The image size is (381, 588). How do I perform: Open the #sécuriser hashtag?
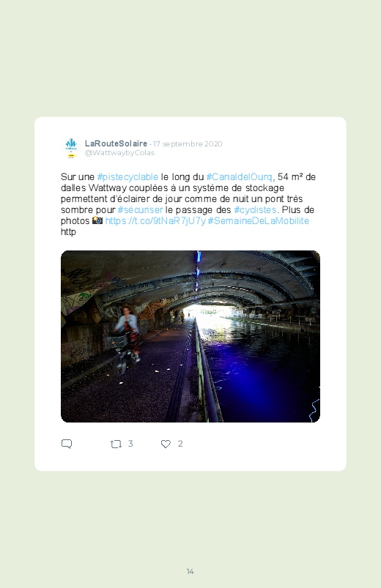tap(140, 209)
